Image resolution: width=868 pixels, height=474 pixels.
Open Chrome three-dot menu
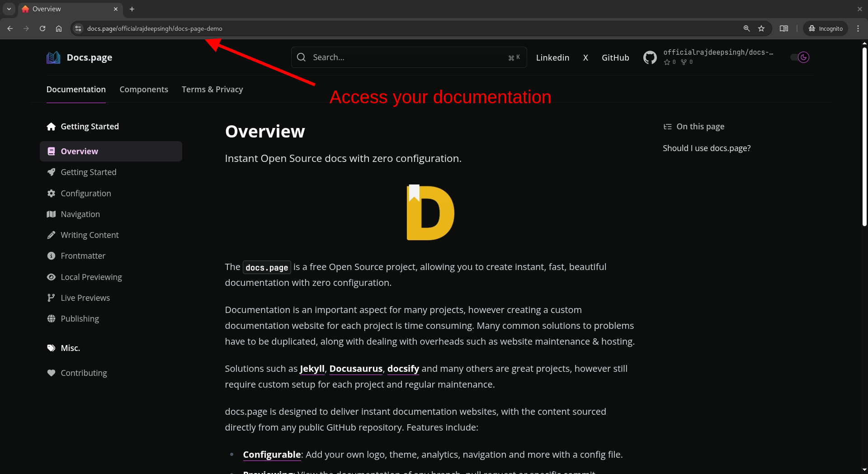858,28
